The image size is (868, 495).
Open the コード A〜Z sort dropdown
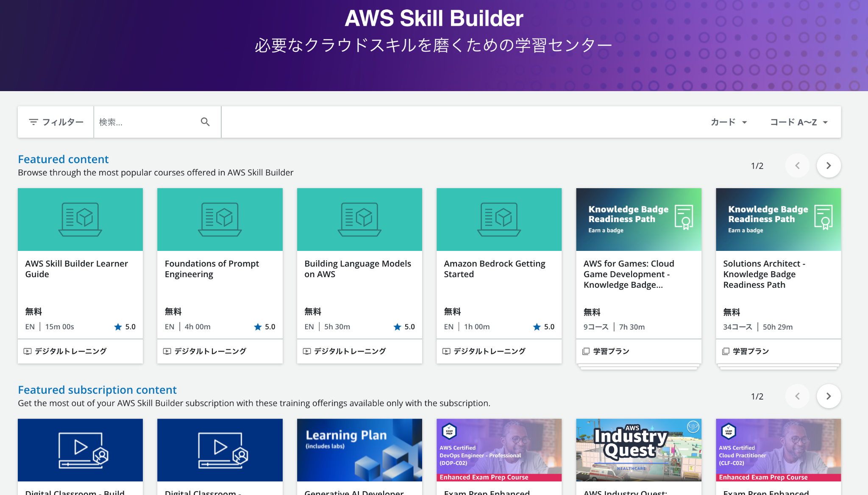798,122
